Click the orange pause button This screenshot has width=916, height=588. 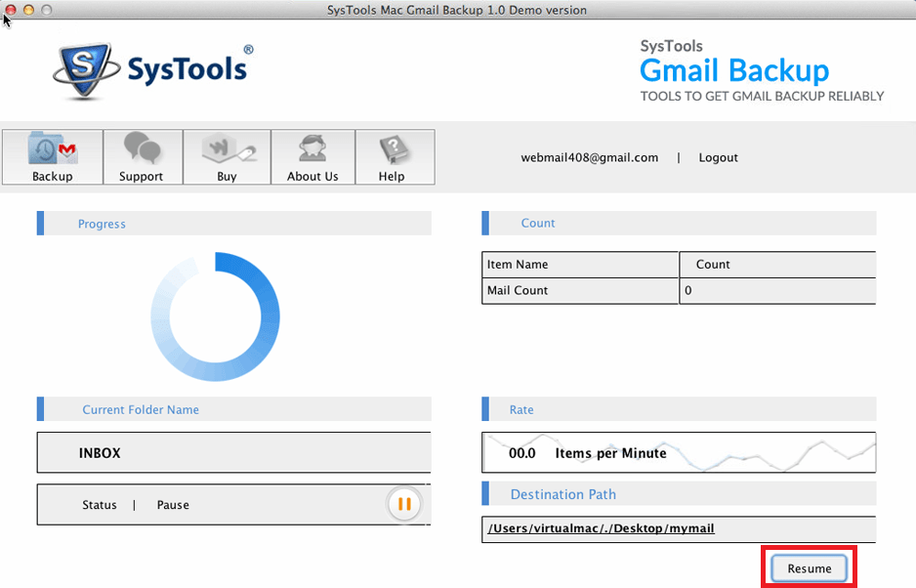coord(404,504)
